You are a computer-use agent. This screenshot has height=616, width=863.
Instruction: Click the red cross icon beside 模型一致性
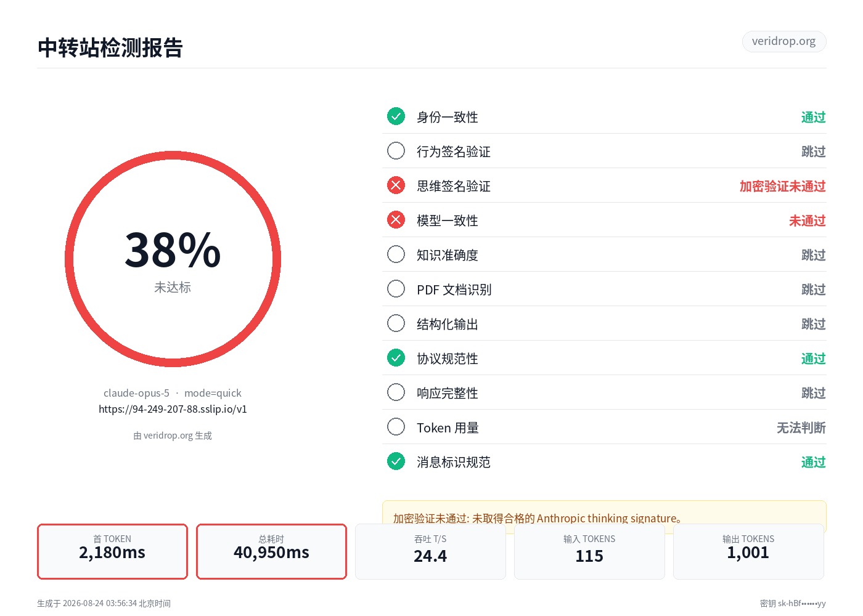[x=396, y=220]
